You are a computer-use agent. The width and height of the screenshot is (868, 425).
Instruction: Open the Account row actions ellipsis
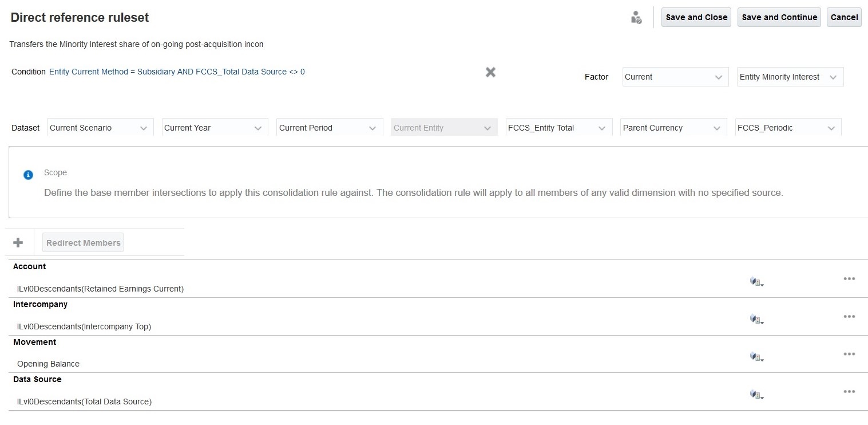tap(849, 279)
